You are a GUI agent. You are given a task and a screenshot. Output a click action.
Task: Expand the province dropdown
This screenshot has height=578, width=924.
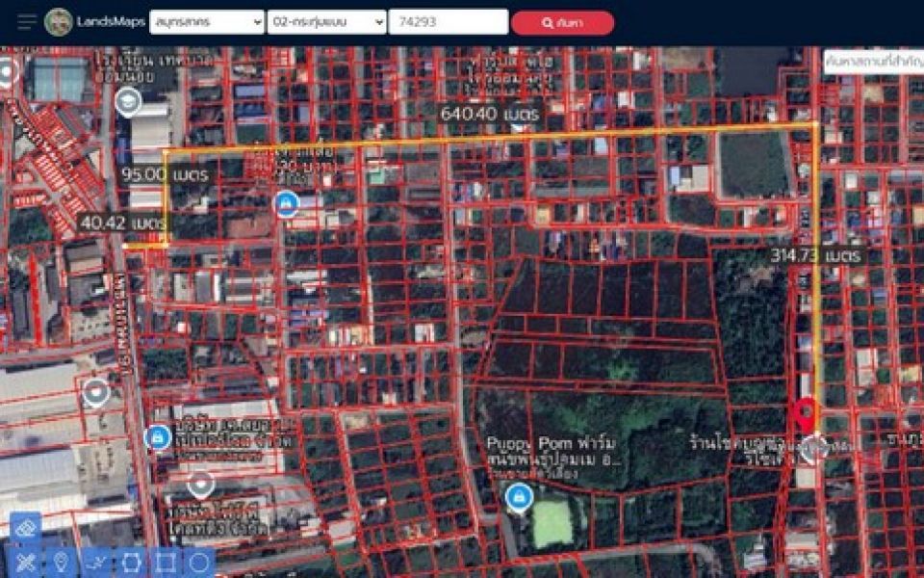tap(207, 22)
